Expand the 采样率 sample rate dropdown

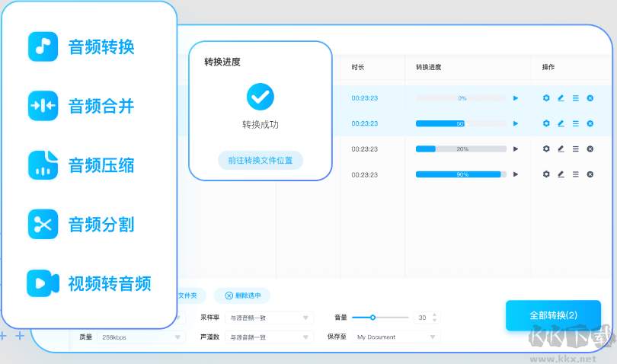270,318
